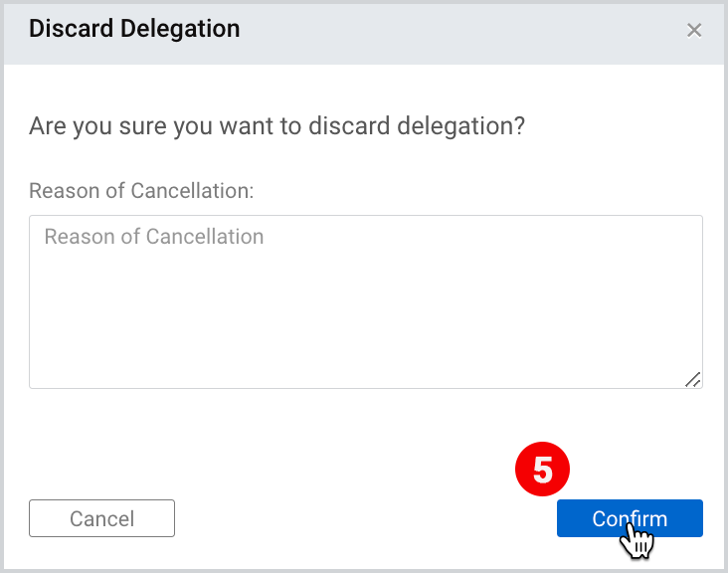Click the word 'delegation?' in the prompt
The width and height of the screenshot is (728, 573).
tap(461, 126)
